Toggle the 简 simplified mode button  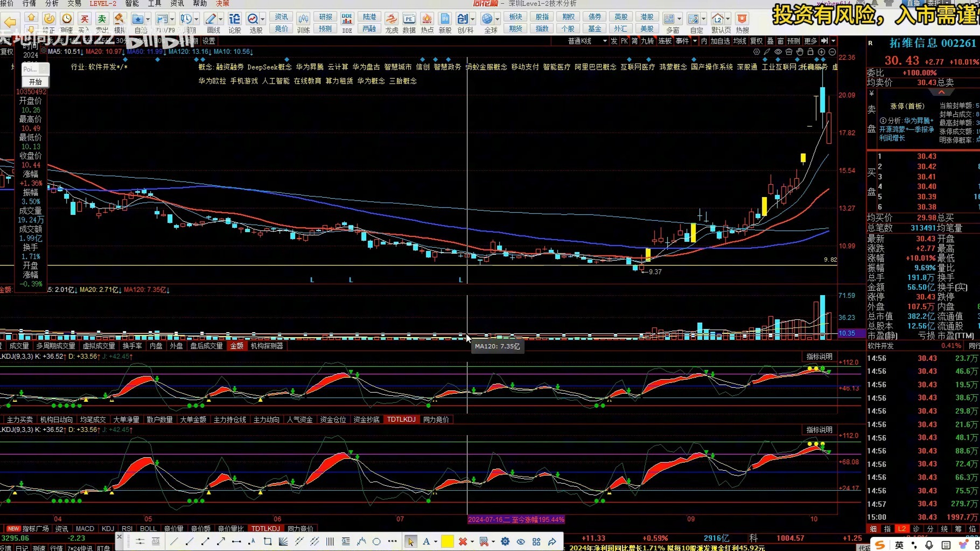[635, 41]
